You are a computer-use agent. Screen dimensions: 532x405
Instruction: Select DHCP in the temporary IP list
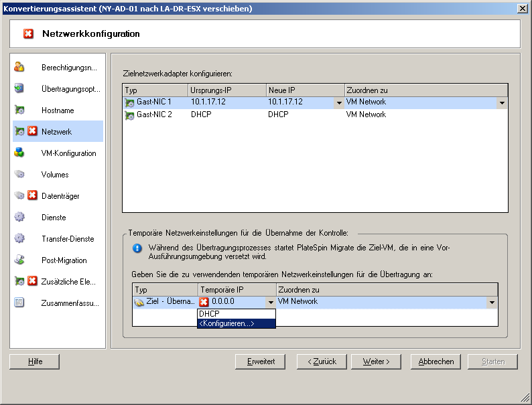click(x=236, y=314)
